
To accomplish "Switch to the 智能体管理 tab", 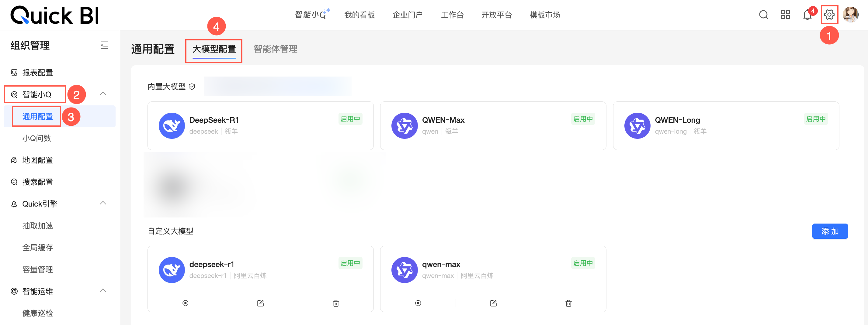I will (x=275, y=49).
